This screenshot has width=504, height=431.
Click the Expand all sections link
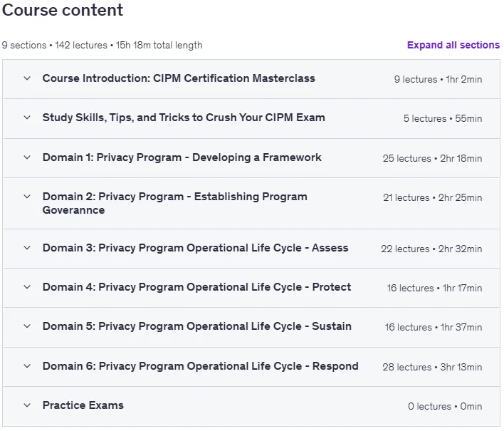[x=453, y=45]
